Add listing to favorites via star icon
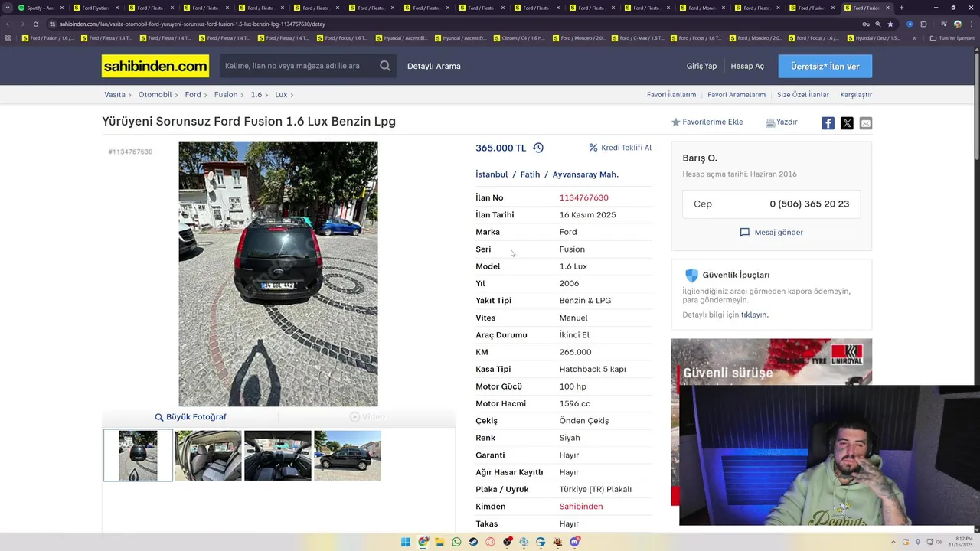 point(676,122)
